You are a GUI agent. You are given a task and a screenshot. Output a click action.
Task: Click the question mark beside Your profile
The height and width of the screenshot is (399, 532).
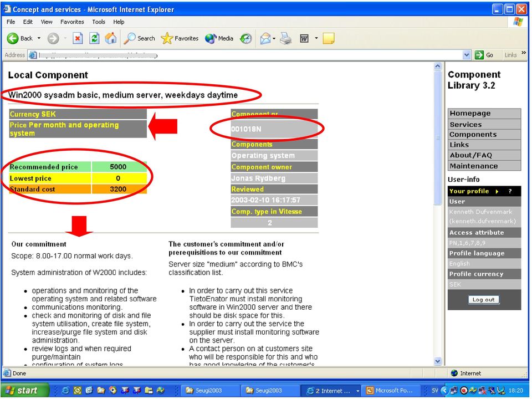click(x=510, y=191)
